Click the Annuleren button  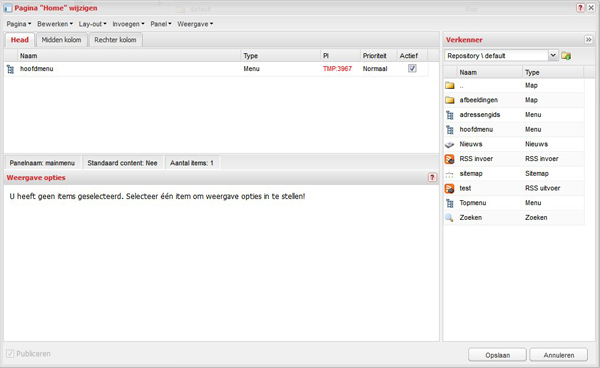click(x=559, y=355)
